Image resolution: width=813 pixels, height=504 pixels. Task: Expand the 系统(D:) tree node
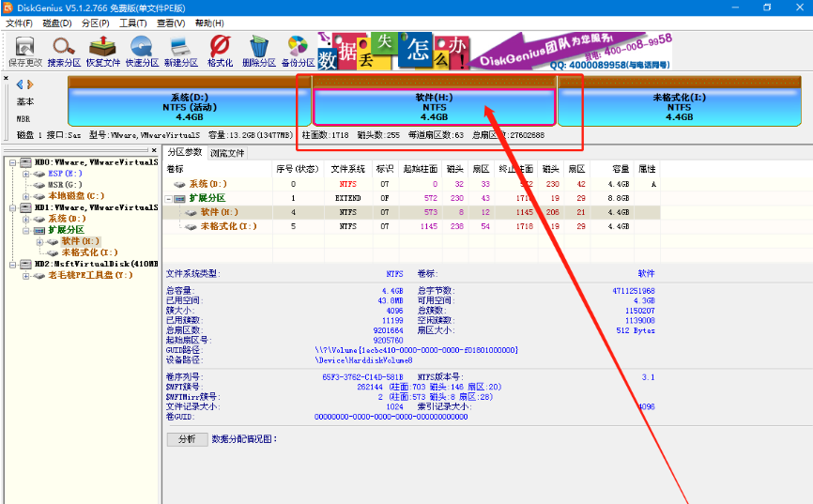[x=25, y=219]
